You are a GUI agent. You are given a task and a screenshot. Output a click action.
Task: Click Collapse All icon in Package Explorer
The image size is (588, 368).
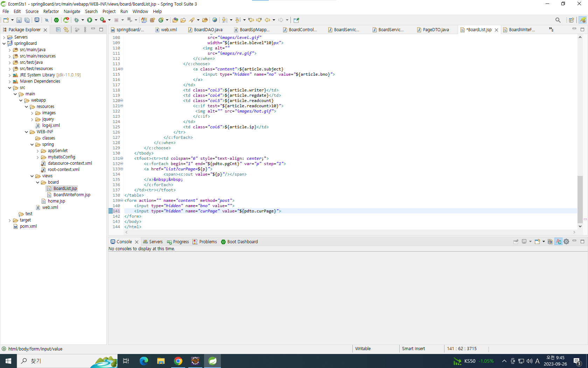click(x=58, y=30)
